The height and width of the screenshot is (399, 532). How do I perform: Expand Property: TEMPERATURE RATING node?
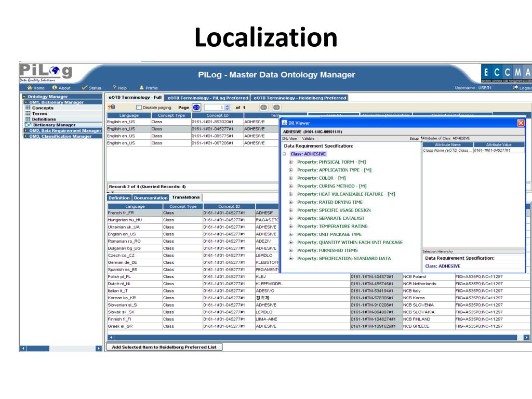[291, 227]
